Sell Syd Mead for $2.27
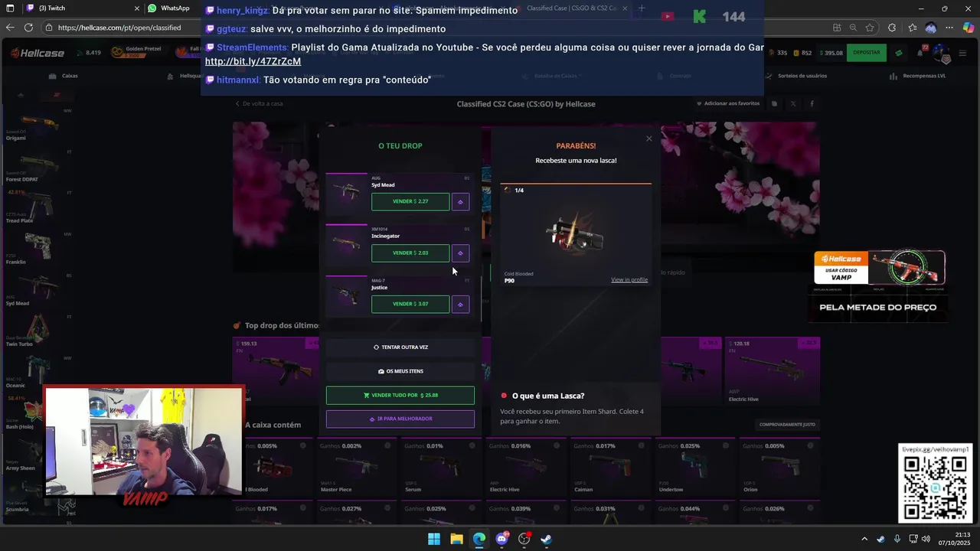This screenshot has width=980, height=551. click(410, 202)
